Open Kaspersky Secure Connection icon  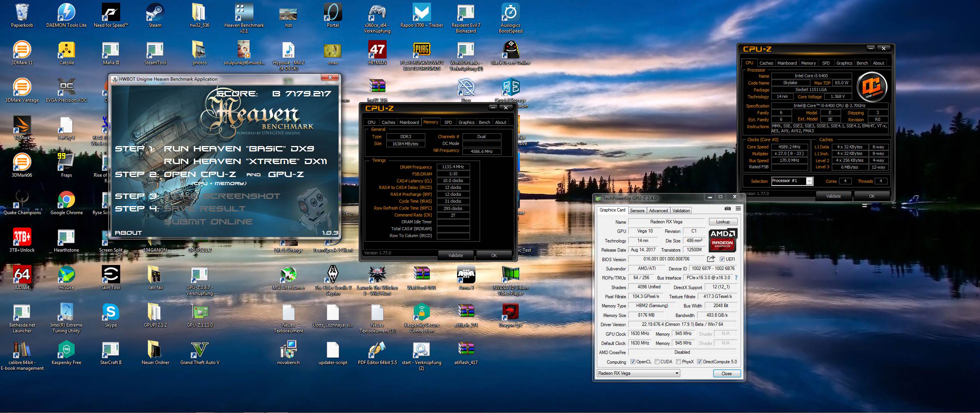(x=421, y=318)
